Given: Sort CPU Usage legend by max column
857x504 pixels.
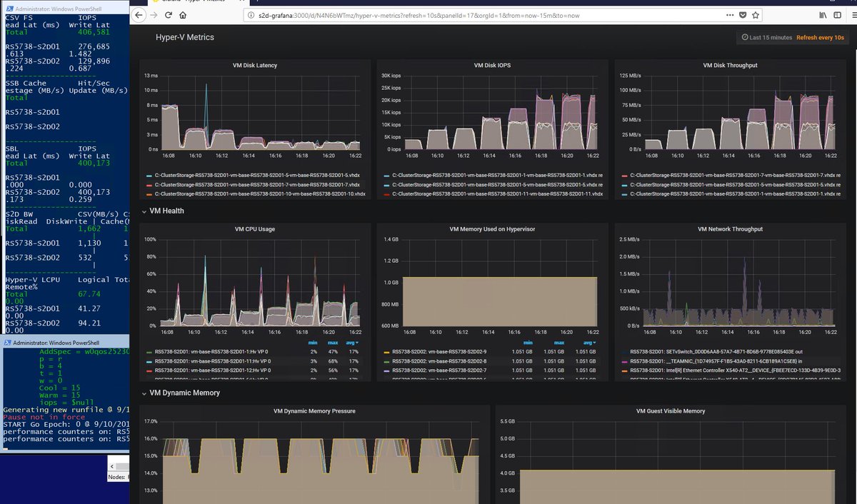Looking at the screenshot, I should pos(333,343).
